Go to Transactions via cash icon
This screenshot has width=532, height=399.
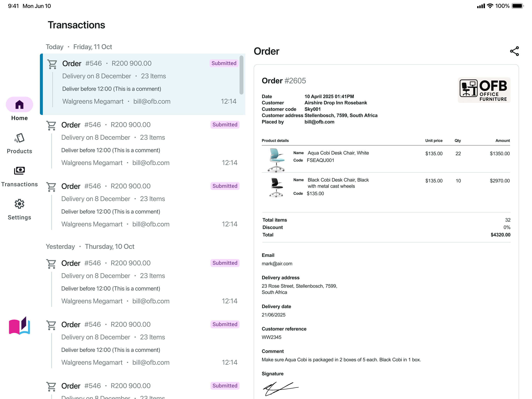(19, 171)
